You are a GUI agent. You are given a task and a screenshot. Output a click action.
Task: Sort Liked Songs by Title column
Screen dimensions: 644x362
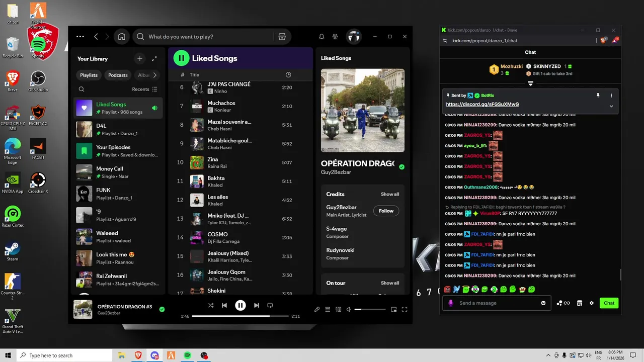194,75
